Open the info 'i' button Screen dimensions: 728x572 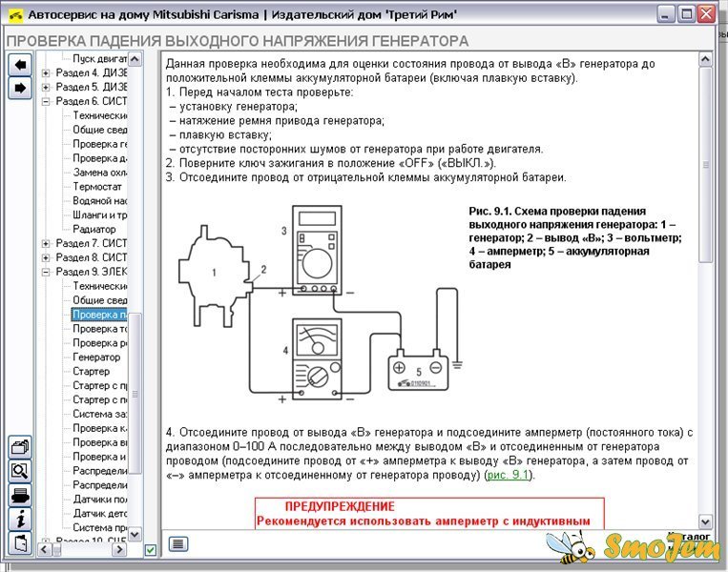[19, 519]
